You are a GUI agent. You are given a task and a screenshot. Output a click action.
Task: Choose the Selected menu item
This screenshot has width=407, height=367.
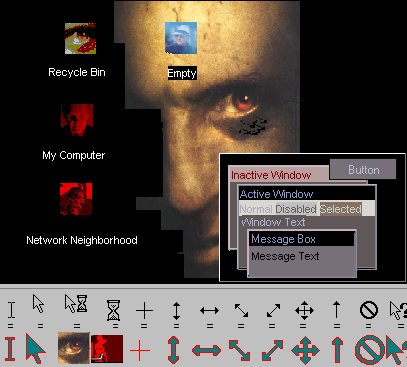tap(340, 209)
